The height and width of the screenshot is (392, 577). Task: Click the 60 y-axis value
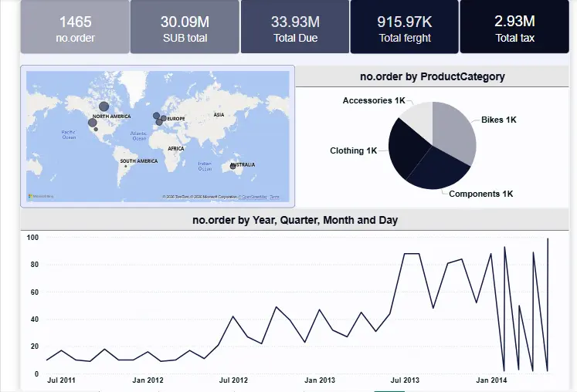click(35, 292)
